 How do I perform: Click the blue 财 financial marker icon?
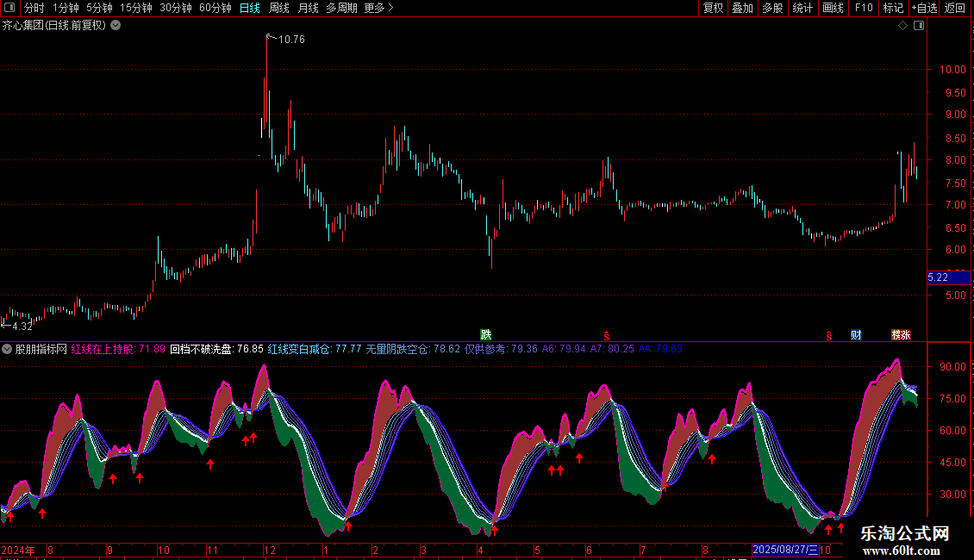pos(856,334)
